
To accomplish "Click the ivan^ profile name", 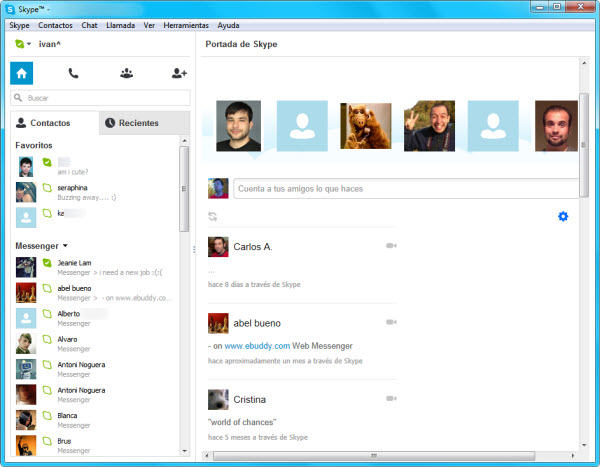I will click(x=49, y=44).
